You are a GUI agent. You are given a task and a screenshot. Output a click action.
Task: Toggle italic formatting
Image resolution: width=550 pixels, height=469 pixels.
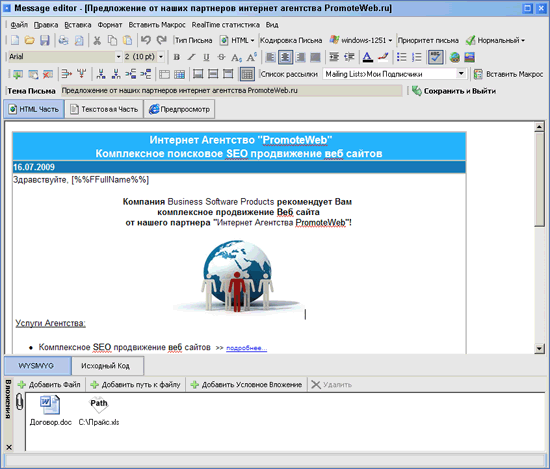click(192, 57)
